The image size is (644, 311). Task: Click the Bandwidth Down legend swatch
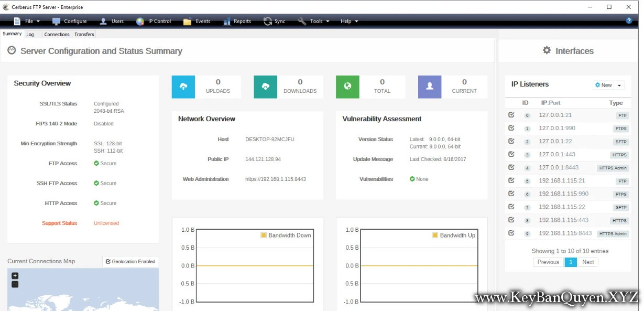point(264,235)
